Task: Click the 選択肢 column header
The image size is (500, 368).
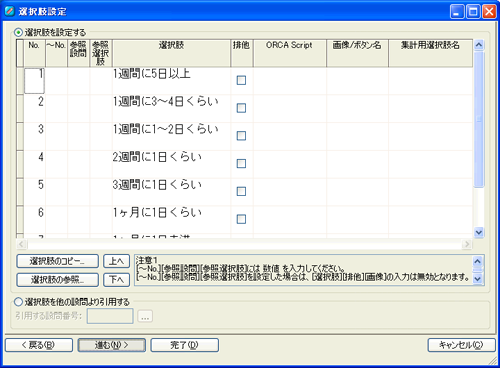Action: (171, 53)
